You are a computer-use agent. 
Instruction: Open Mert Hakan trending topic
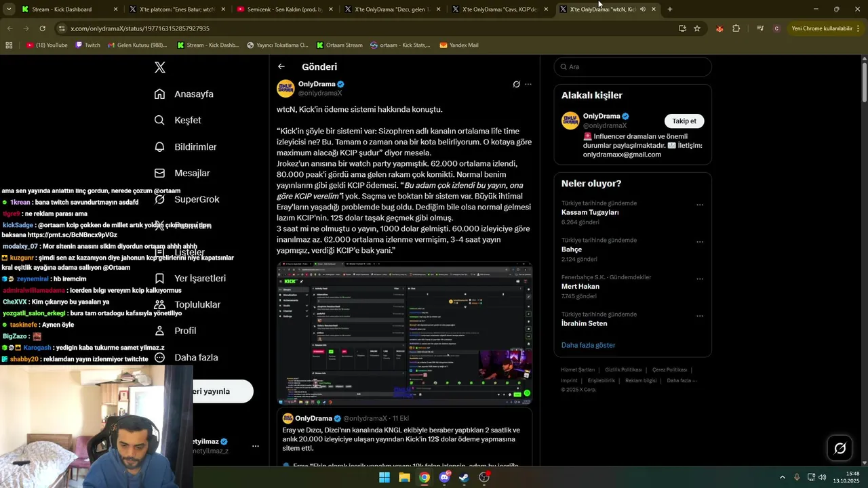tap(580, 286)
